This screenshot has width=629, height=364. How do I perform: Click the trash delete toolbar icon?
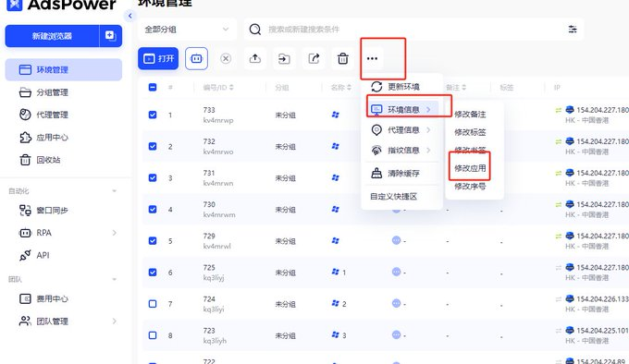[343, 59]
